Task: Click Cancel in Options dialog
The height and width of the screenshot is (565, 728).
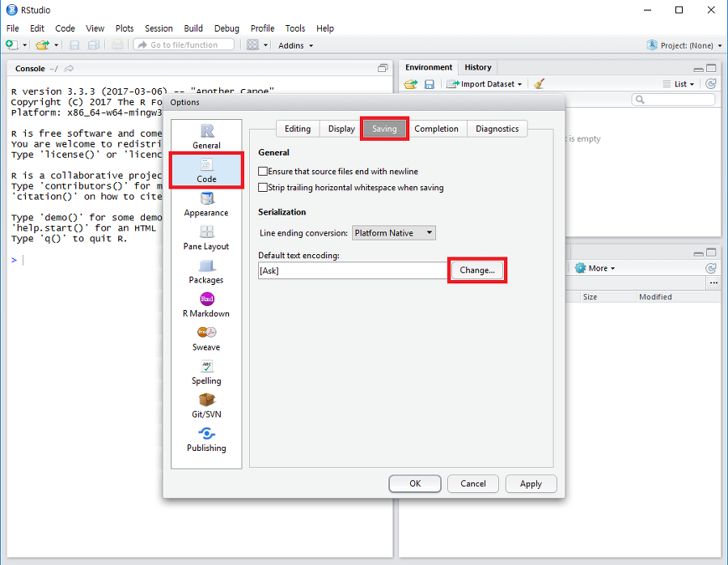Action: click(x=473, y=484)
